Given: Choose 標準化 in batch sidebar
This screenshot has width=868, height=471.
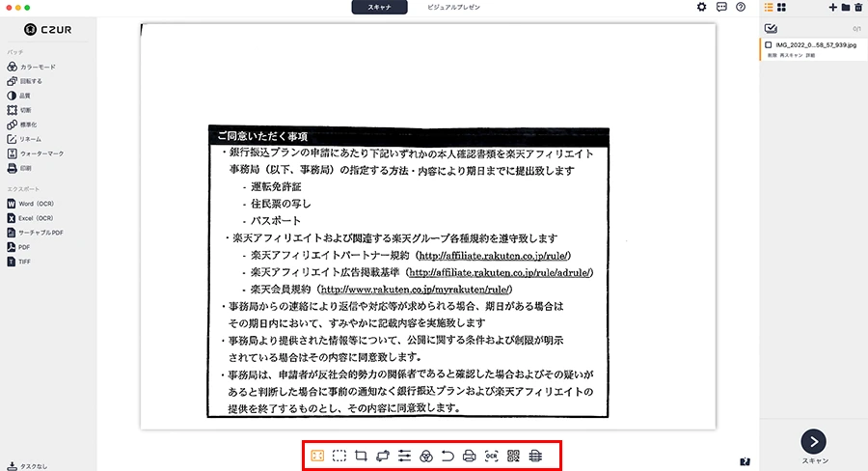Looking at the screenshot, I should 22,125.
